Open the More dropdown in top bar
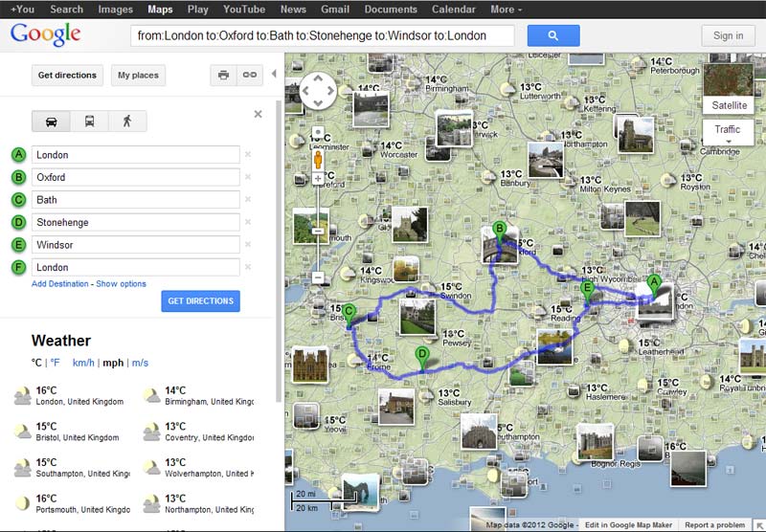The width and height of the screenshot is (766, 532). click(x=506, y=10)
